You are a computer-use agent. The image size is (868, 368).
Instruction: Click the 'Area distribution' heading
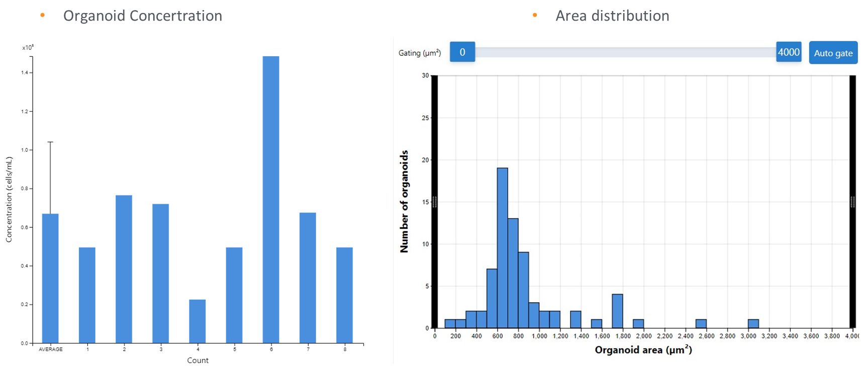[612, 16]
